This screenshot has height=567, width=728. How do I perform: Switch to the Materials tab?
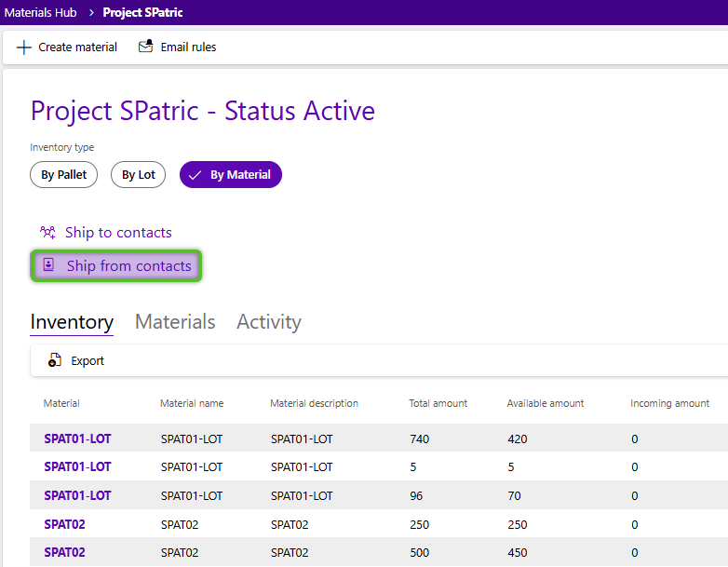(175, 322)
